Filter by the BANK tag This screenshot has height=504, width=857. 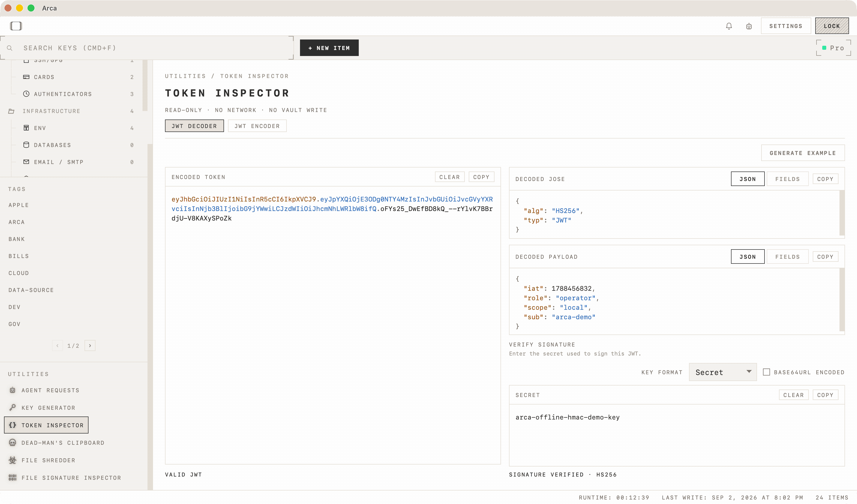17,239
